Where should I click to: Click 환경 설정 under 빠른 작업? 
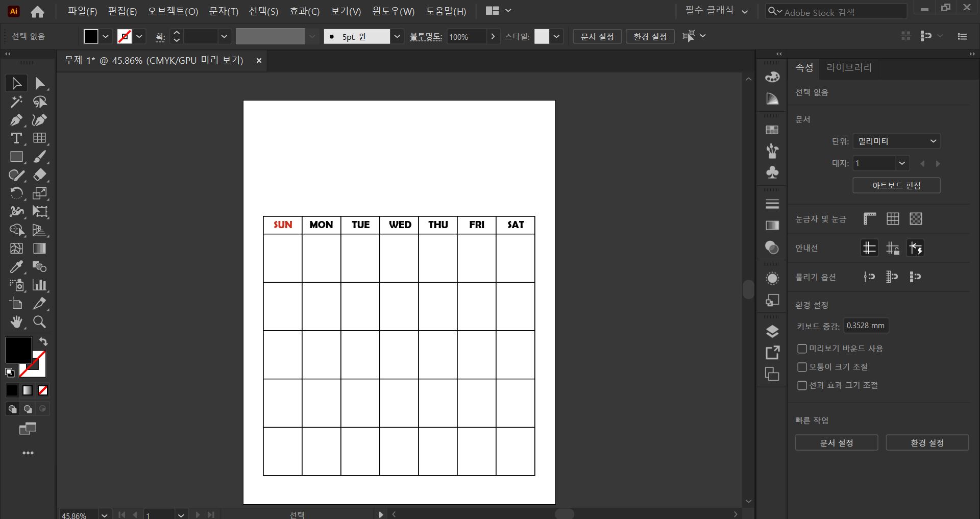[927, 443]
